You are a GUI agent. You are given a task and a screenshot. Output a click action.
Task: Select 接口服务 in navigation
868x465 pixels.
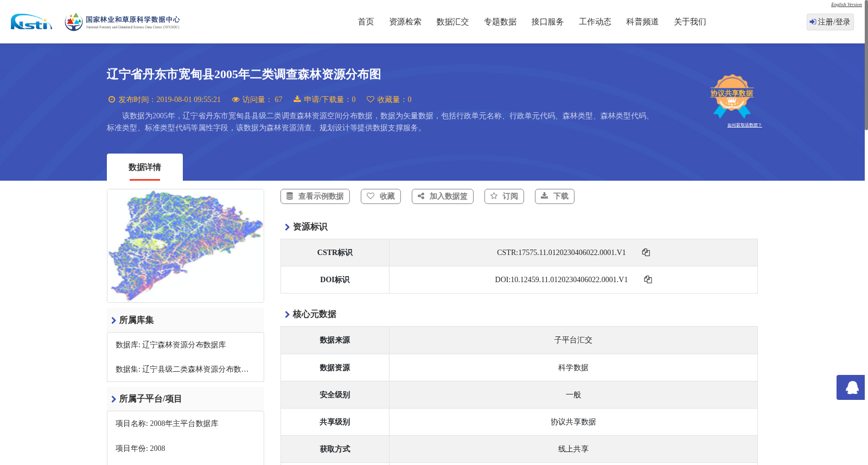(x=547, y=22)
